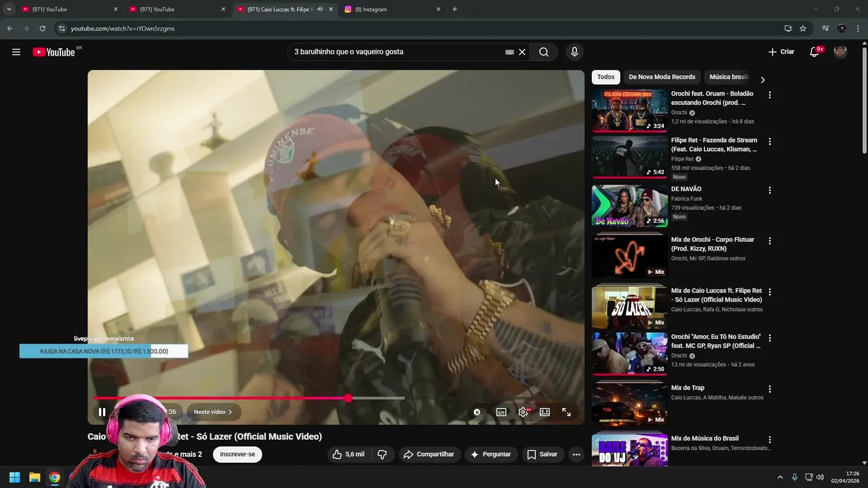
Task: Open 'Orochi feat. Oruam - Boladão' thumbnail
Action: pos(629,110)
